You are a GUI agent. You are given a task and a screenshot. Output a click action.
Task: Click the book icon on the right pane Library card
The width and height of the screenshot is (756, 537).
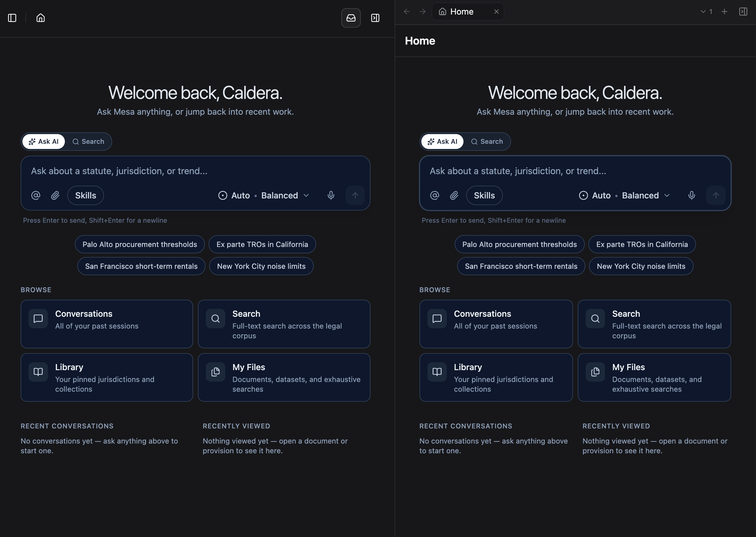tap(437, 372)
